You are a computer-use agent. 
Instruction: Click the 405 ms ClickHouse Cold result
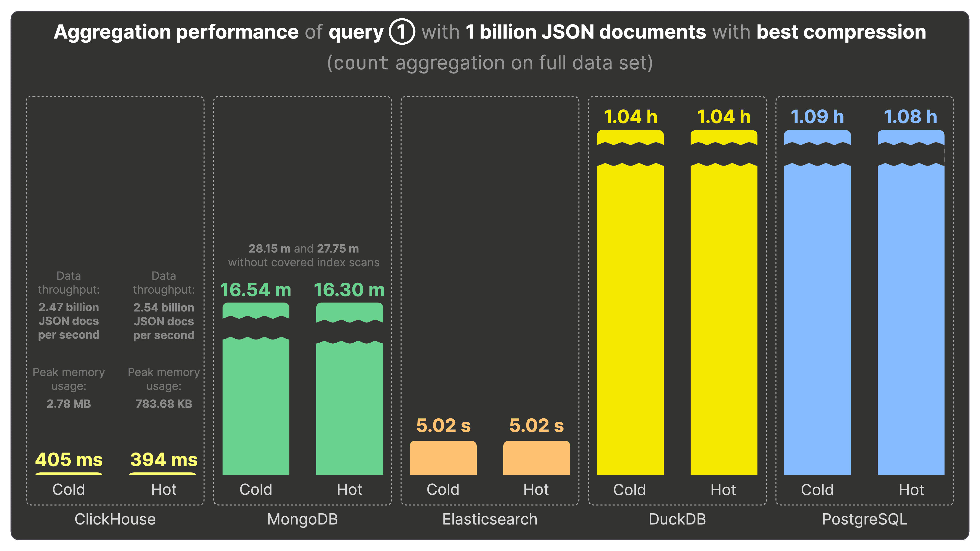[69, 460]
